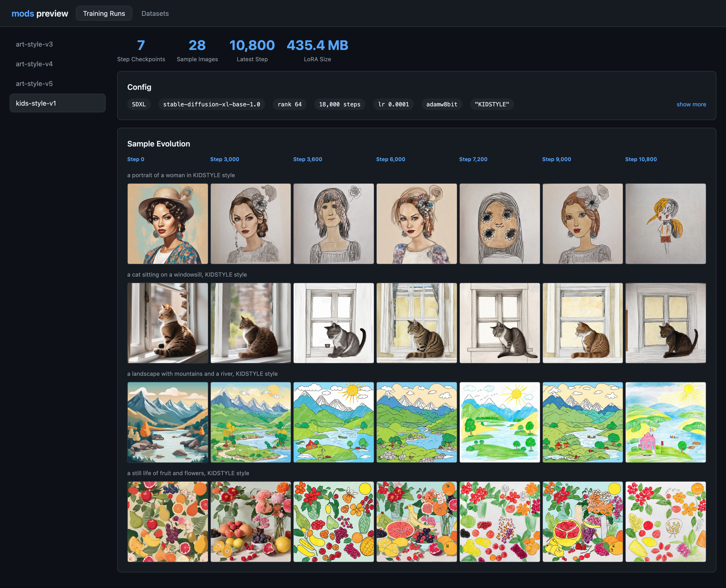Click the Step 10,800 column header
Image resolution: width=726 pixels, height=588 pixels.
[x=641, y=159]
